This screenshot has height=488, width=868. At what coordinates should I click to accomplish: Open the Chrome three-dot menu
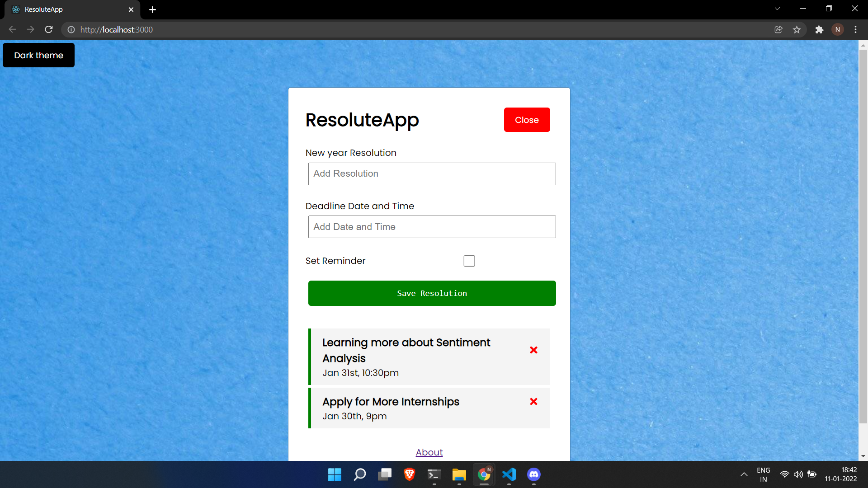click(x=855, y=30)
